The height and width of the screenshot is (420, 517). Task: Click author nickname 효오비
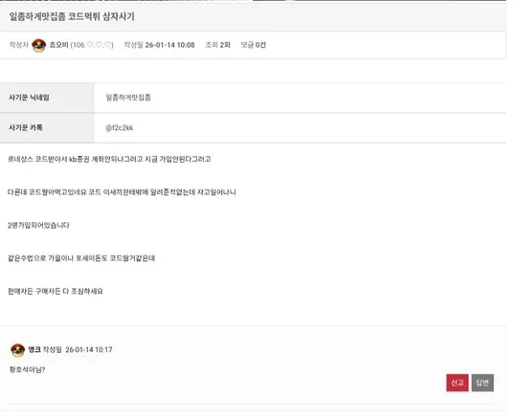click(x=58, y=45)
